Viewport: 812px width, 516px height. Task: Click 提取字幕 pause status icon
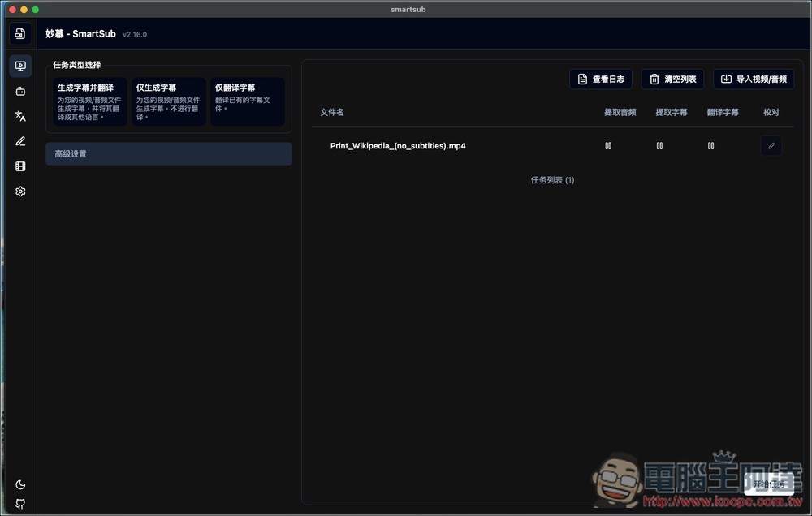point(659,146)
